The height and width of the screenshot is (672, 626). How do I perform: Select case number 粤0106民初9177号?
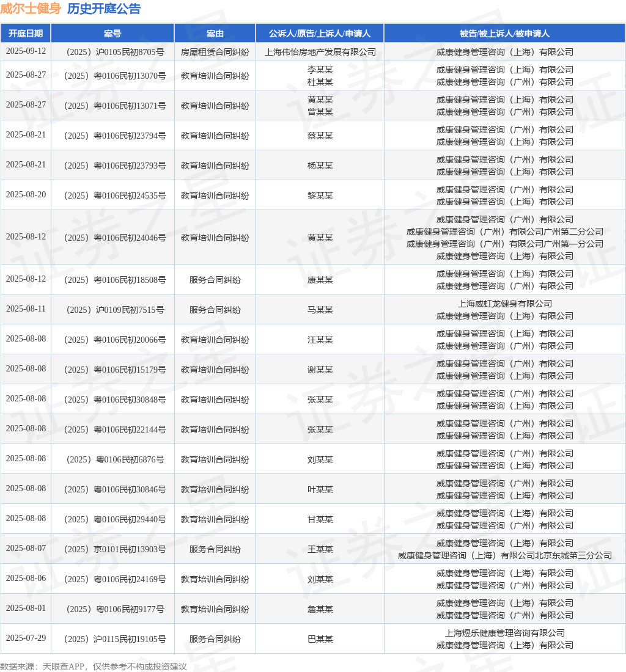click(115, 610)
